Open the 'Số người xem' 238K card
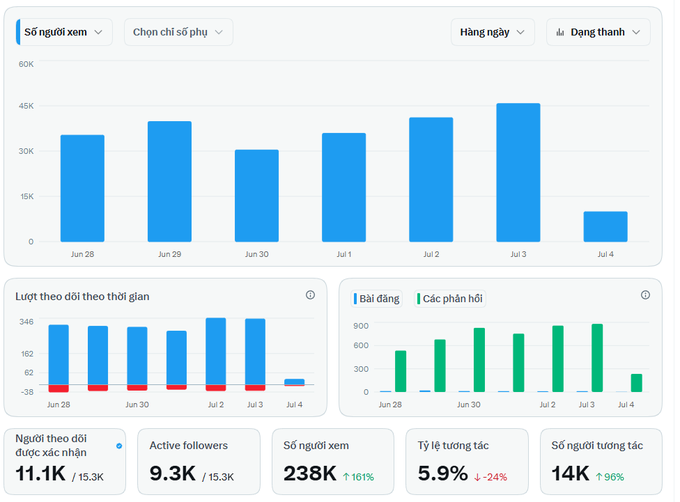Screen dimensions: 680x502 333,461
